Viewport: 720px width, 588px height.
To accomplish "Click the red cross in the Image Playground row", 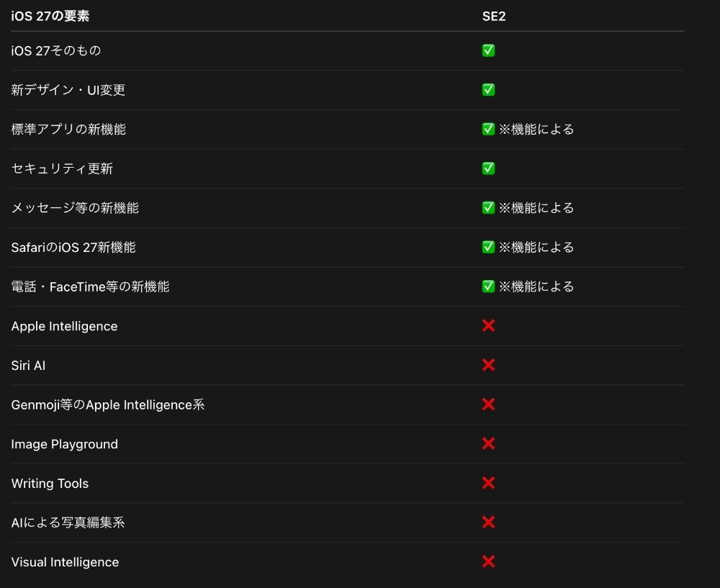I will [x=488, y=444].
